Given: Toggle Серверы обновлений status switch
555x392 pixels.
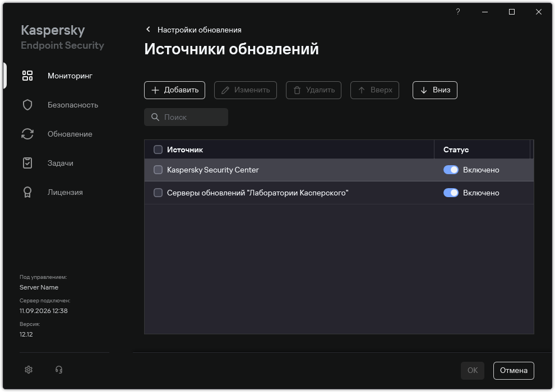Looking at the screenshot, I should point(451,193).
